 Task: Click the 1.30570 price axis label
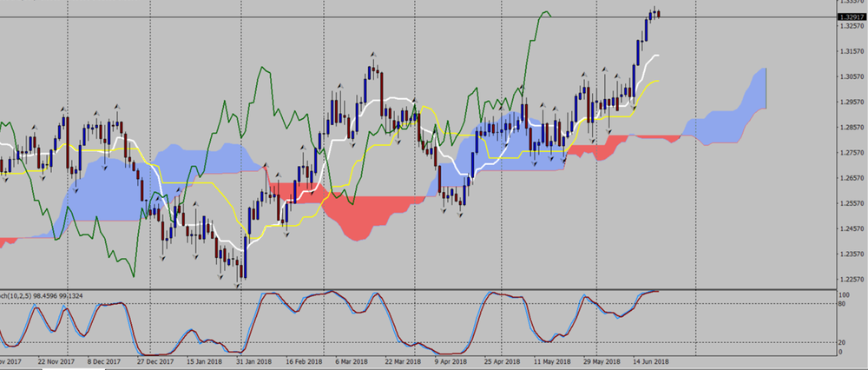tap(853, 77)
